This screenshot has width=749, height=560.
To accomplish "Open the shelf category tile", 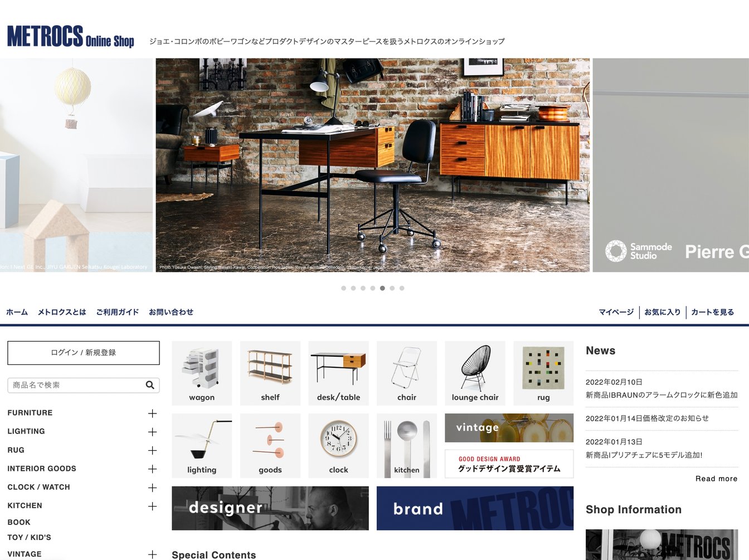I will coord(270,373).
